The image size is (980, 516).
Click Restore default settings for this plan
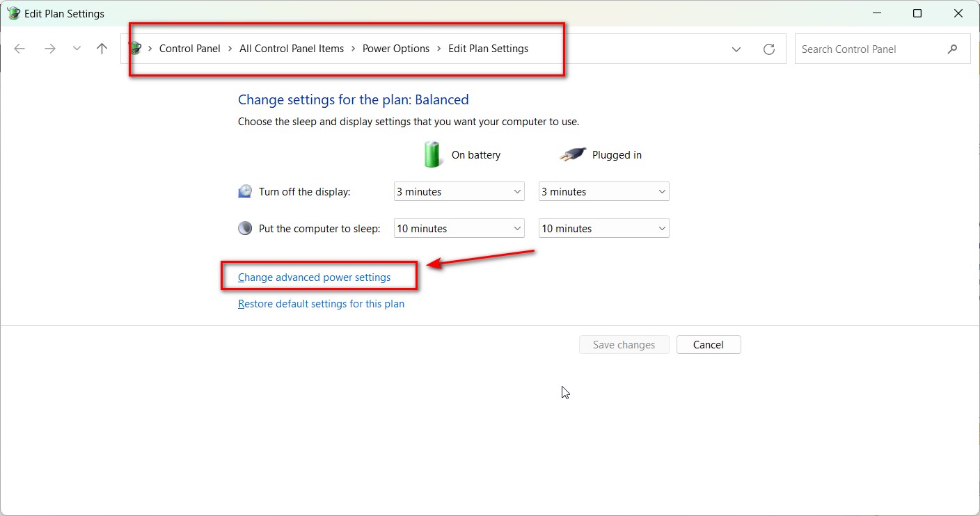click(321, 303)
